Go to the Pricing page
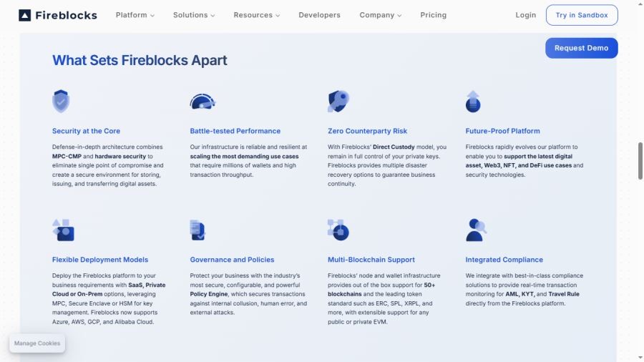 click(434, 15)
